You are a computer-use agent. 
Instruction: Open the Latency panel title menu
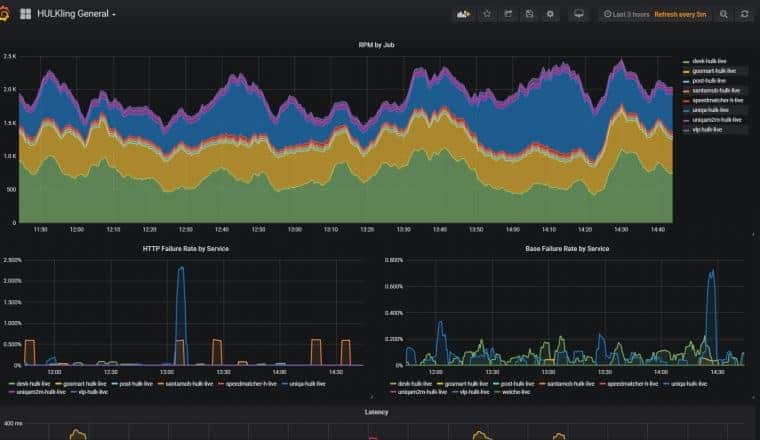376,412
